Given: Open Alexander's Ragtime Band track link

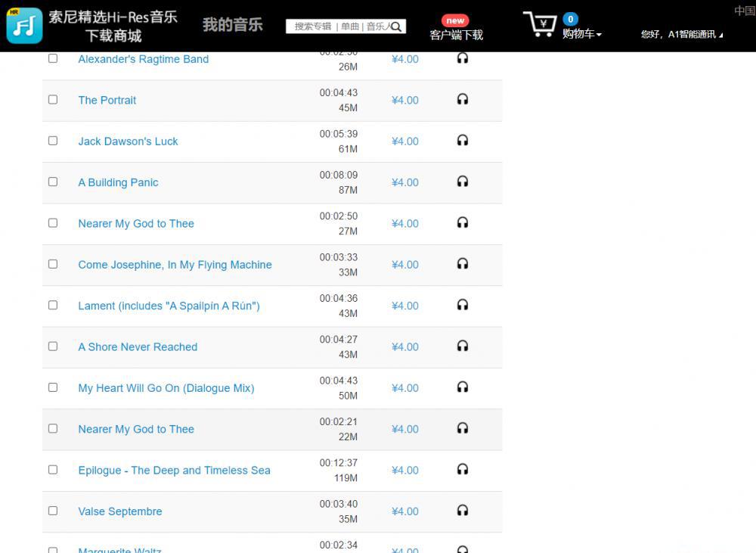Looking at the screenshot, I should (x=144, y=59).
